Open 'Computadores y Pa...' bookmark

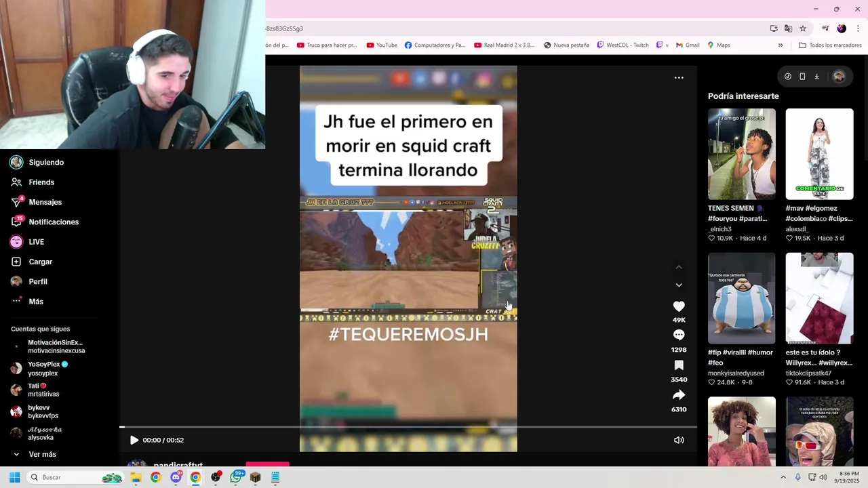(x=435, y=45)
